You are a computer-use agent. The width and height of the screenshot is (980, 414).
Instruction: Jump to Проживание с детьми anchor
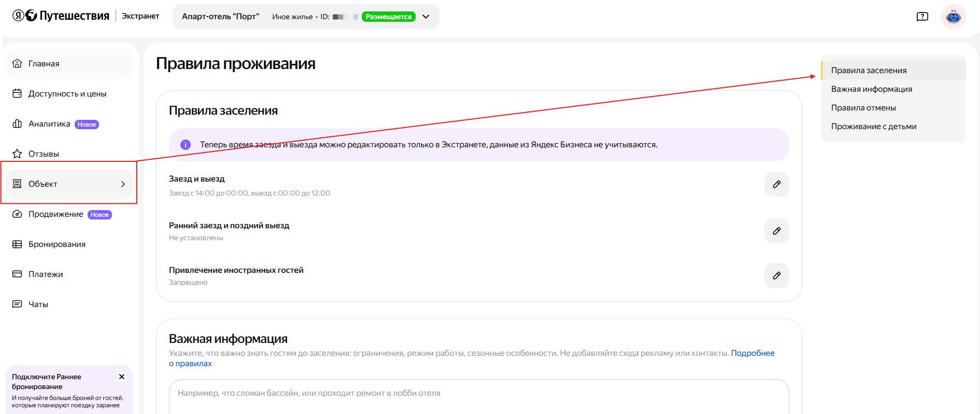coord(893,127)
